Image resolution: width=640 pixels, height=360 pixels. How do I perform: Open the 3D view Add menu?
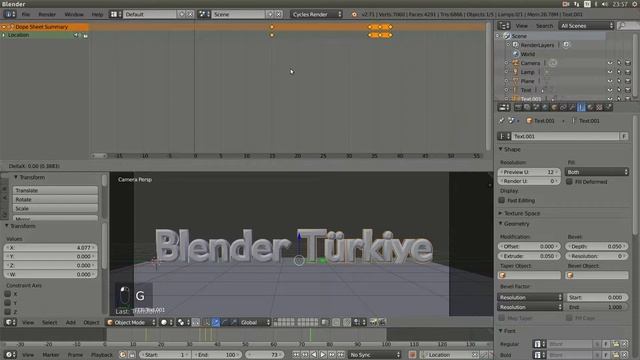pyautogui.click(x=71, y=322)
